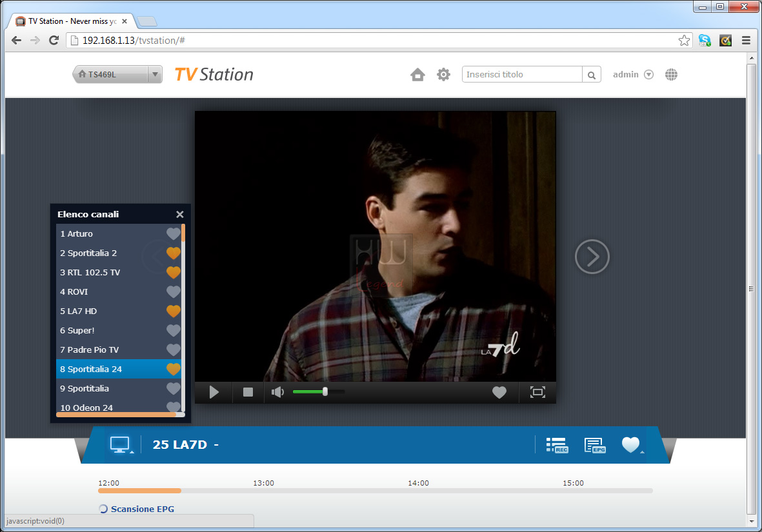The image size is (762, 532).
Task: Select channel 5 LA7 HD
Action: tap(119, 311)
